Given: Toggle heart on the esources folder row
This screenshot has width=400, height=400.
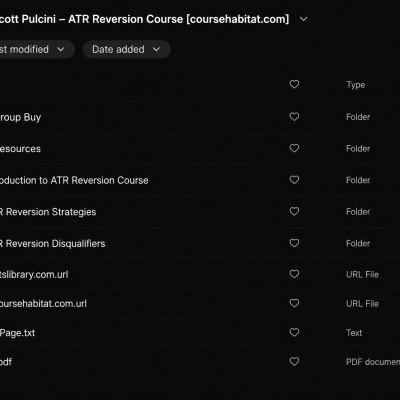Looking at the screenshot, I should (x=294, y=148).
